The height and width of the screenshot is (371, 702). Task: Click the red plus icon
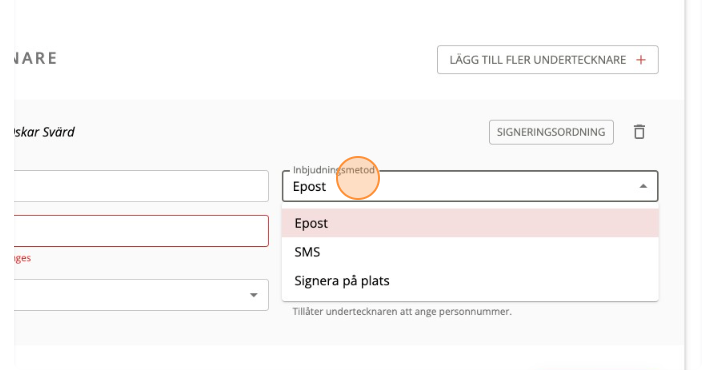[x=641, y=60]
